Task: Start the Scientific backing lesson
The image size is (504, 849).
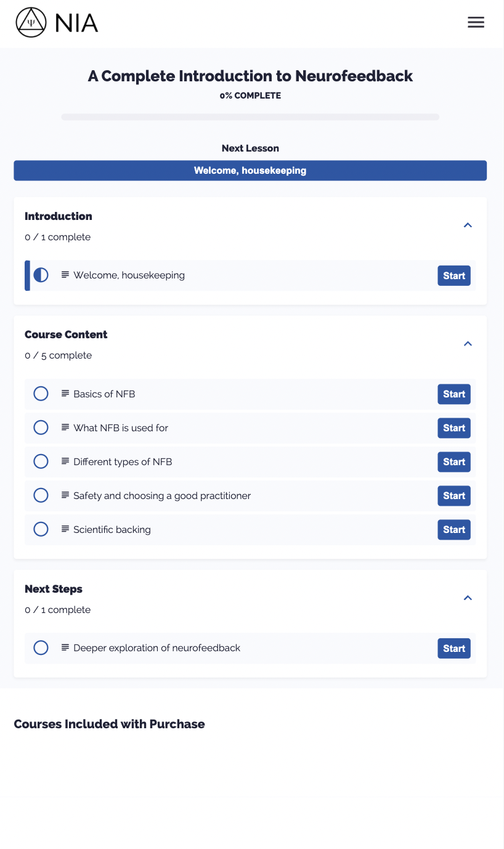Action: (x=454, y=530)
